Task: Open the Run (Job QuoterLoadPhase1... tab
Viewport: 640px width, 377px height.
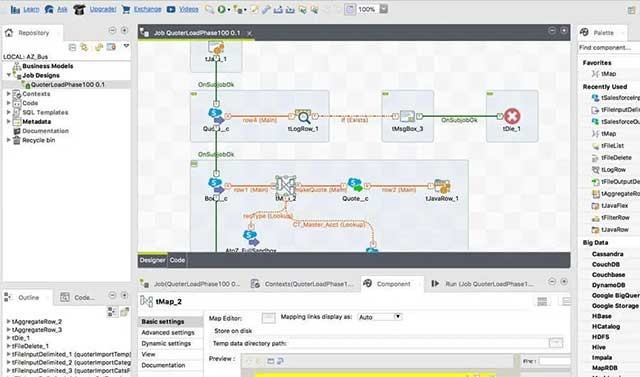Action: tap(483, 284)
